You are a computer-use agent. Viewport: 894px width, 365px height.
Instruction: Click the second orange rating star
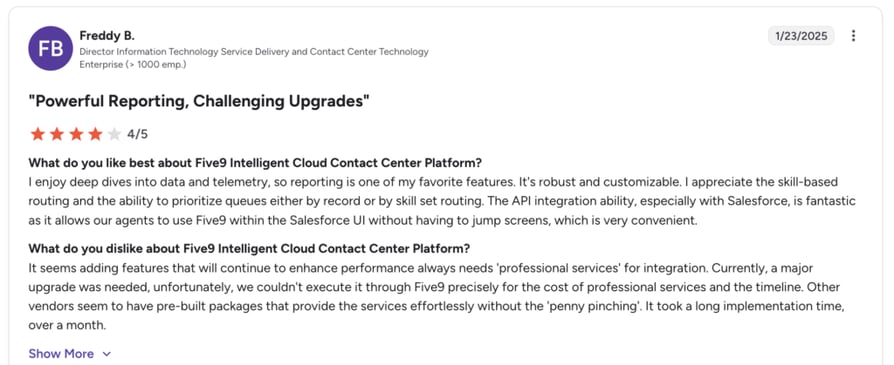pos(57,135)
